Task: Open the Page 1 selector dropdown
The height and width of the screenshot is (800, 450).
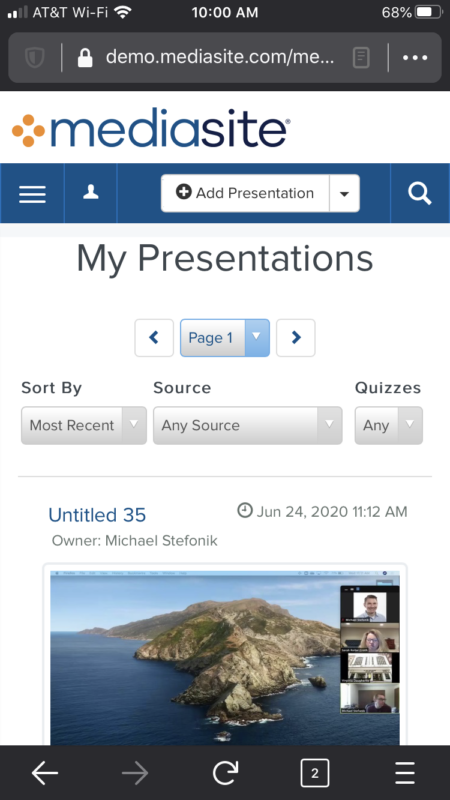Action: coord(225,338)
